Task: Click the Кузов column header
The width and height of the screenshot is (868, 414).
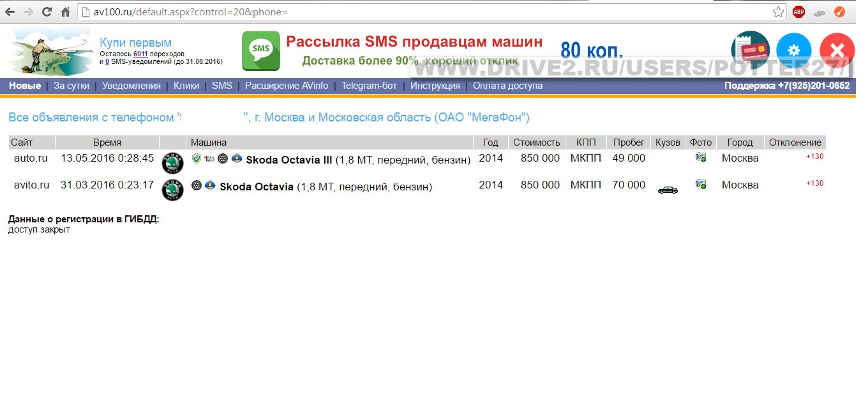Action: (668, 142)
